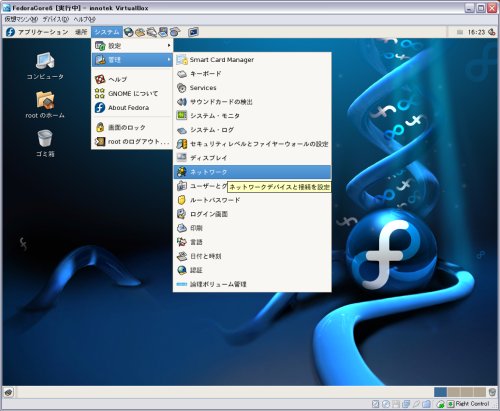
Task: Open 認証 authentication settings
Action: pyautogui.click(x=252, y=270)
